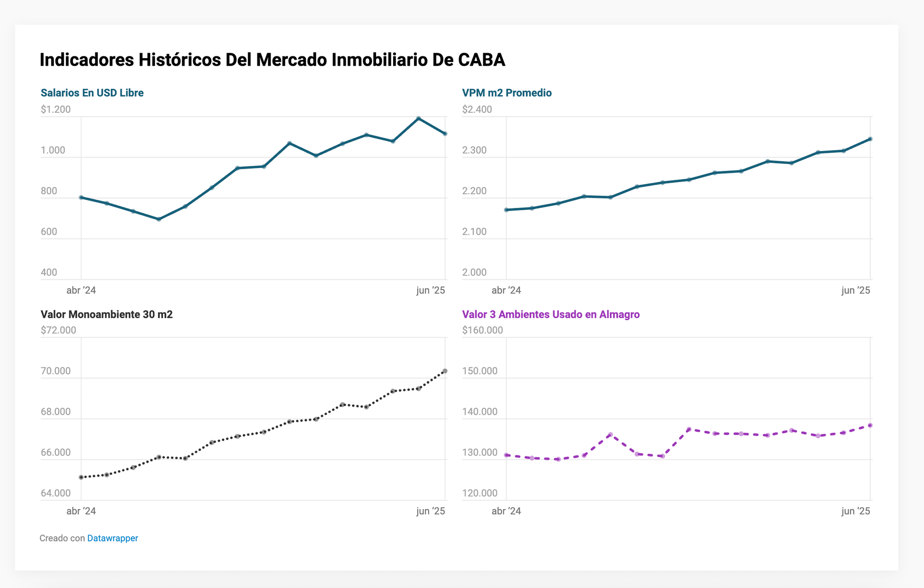924x588 pixels.
Task: Click the $1.200 axis label in Salarios chart
Action: [x=55, y=109]
